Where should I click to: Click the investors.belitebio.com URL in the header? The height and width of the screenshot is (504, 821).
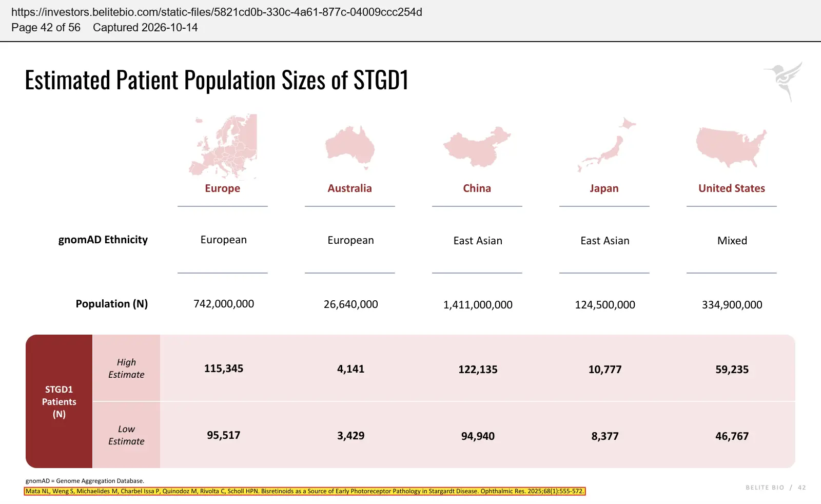[217, 12]
